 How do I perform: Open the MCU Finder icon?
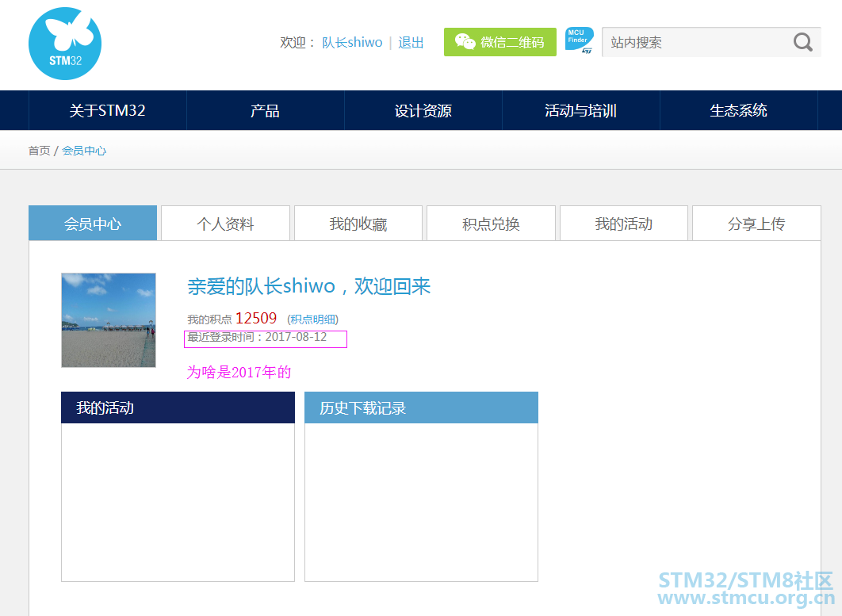pos(580,40)
